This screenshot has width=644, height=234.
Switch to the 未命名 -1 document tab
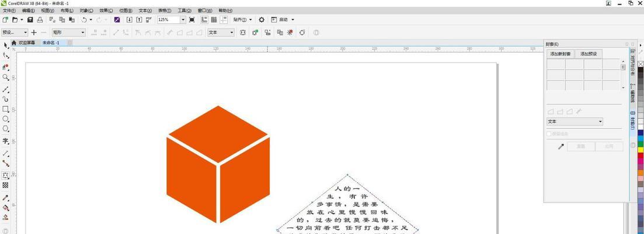tap(51, 42)
